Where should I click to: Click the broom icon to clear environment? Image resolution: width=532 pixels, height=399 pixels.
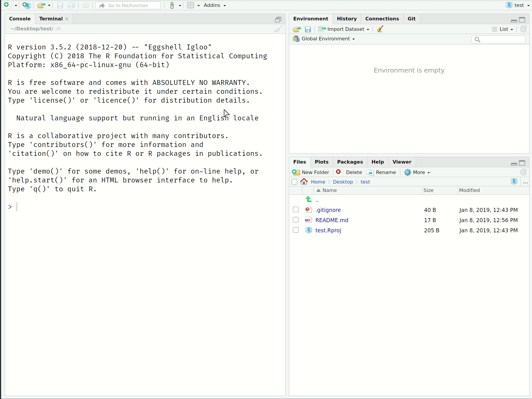point(380,29)
